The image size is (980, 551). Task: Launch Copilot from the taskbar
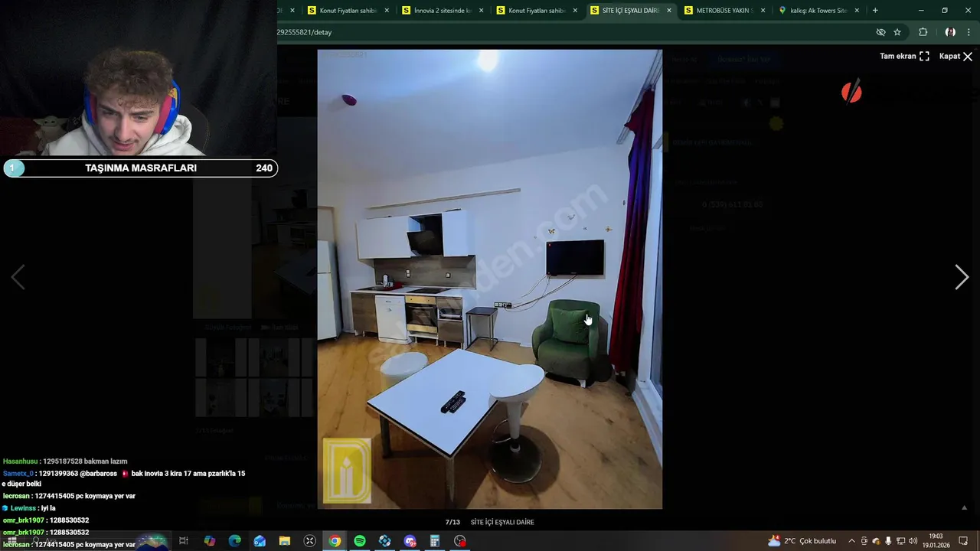tap(210, 541)
